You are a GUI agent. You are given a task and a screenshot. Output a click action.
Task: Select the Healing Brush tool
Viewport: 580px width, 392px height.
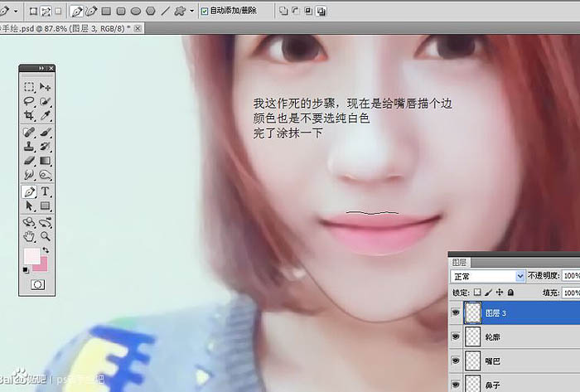29,132
